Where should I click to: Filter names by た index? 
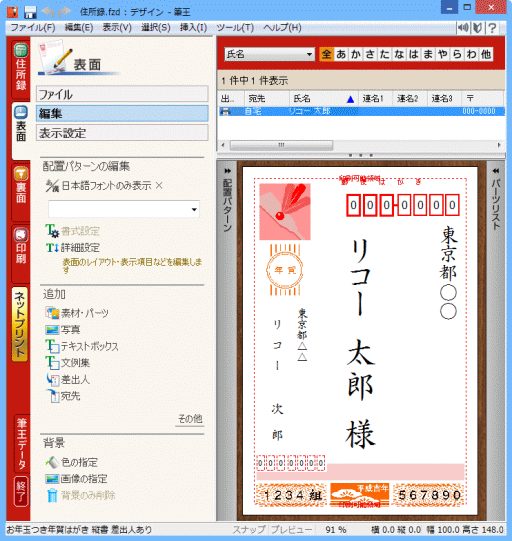pyautogui.click(x=384, y=54)
